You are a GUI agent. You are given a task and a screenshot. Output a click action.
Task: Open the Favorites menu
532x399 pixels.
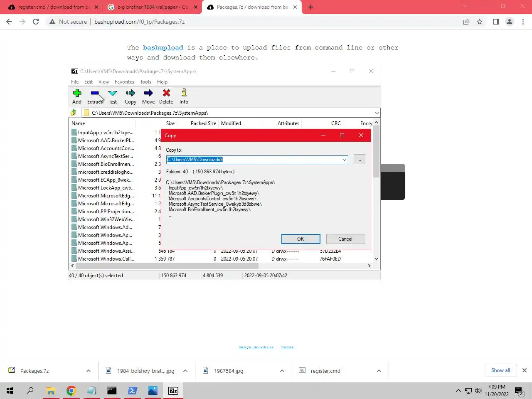tap(124, 82)
